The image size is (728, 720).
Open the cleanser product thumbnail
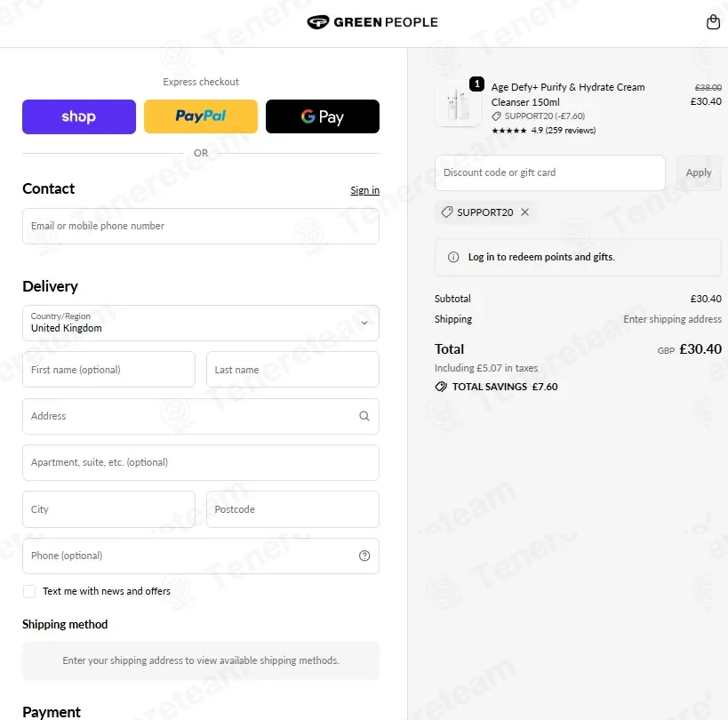click(458, 105)
